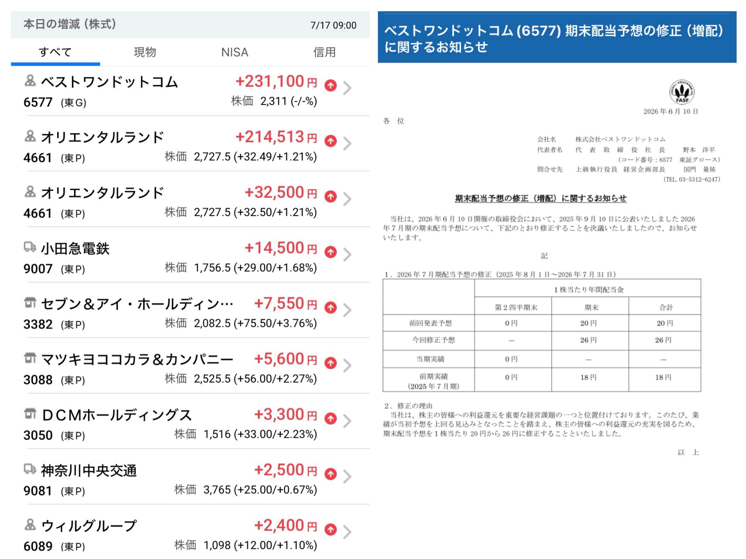Viewport: 746px width, 560px height.
Task: Click the +214,513円 gain value
Action: 276,137
